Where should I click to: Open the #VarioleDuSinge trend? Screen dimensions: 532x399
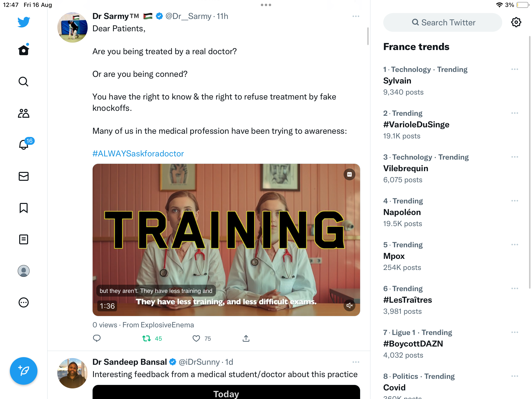click(416, 124)
